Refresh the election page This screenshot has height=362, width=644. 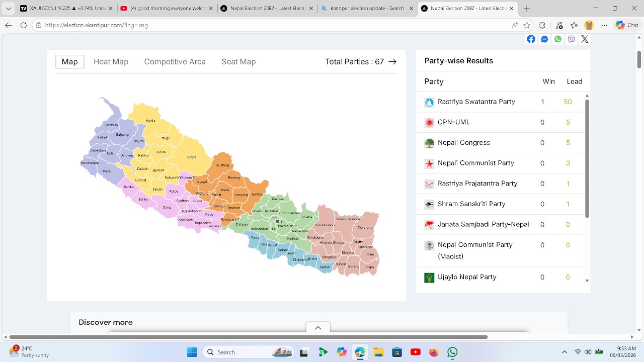[x=24, y=25]
